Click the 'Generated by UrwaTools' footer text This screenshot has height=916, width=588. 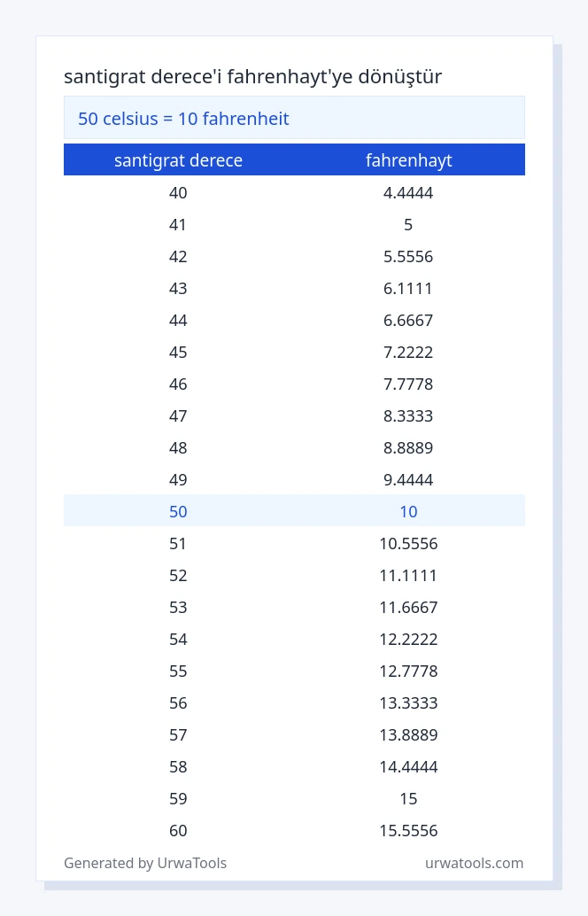(x=145, y=863)
